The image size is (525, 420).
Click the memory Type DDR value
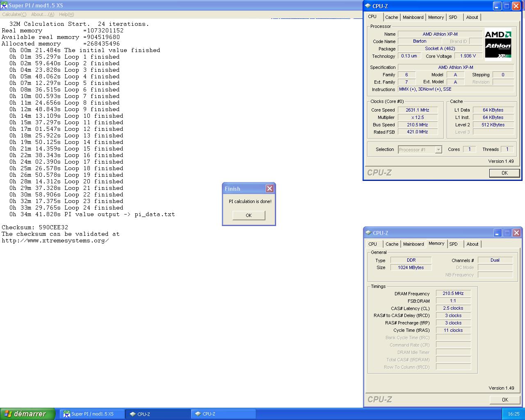click(x=411, y=260)
